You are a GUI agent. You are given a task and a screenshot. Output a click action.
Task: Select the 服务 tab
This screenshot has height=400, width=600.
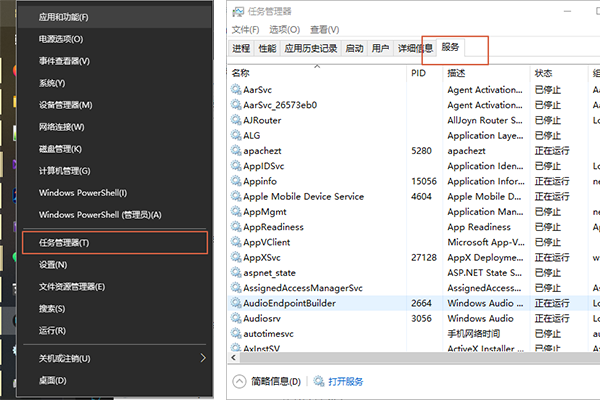(451, 47)
